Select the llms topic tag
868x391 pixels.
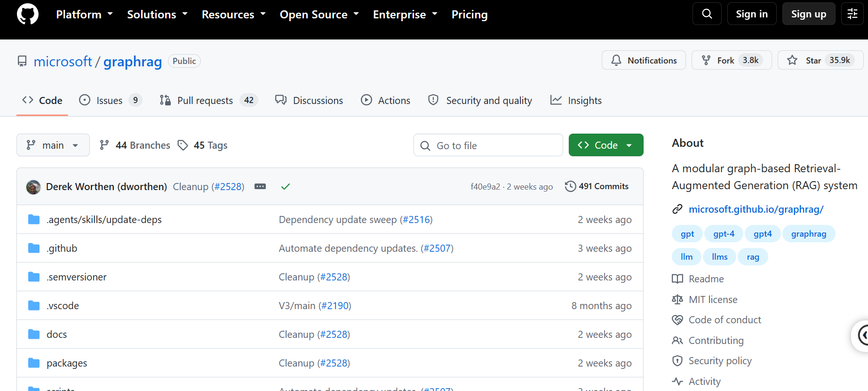tap(720, 256)
